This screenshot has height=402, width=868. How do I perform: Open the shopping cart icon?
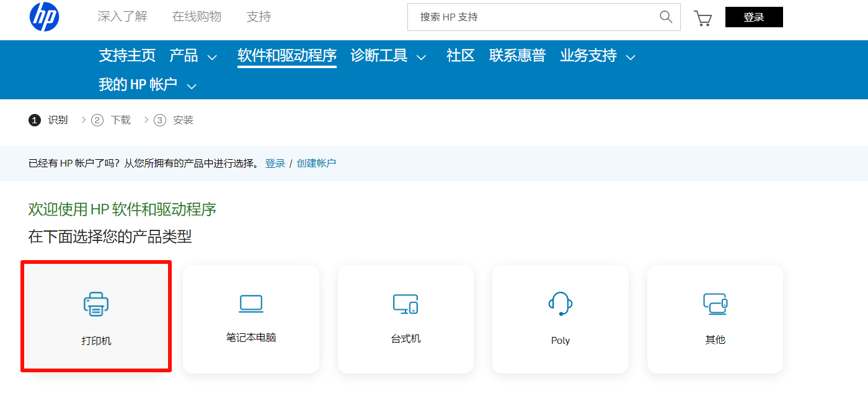click(702, 18)
